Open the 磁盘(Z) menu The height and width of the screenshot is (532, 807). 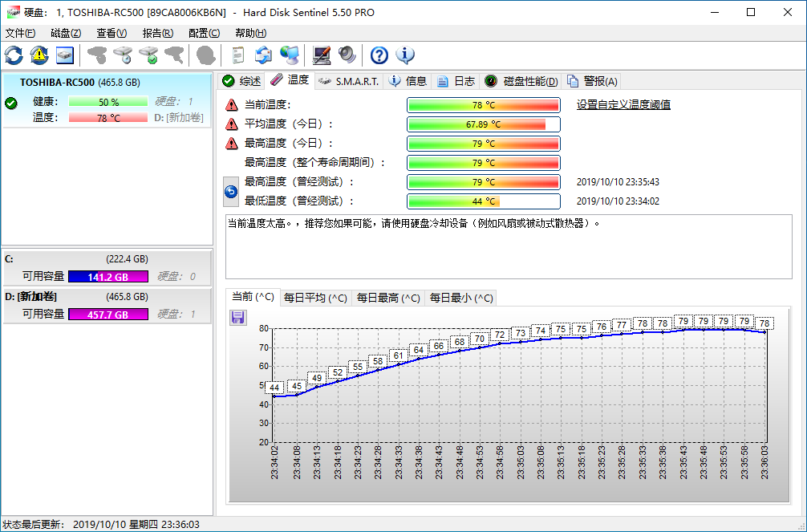point(66,33)
